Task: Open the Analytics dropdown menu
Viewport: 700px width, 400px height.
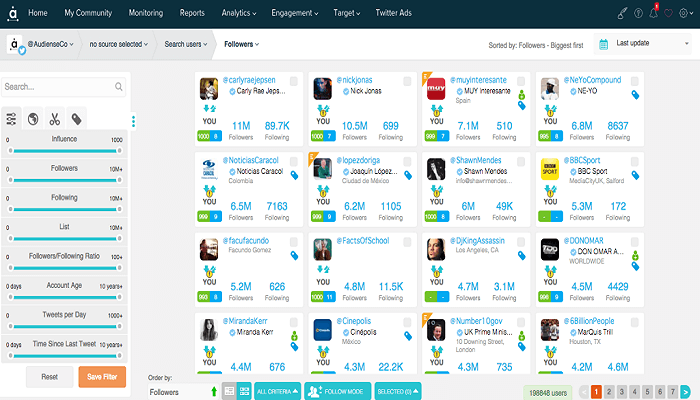Action: 239,13
